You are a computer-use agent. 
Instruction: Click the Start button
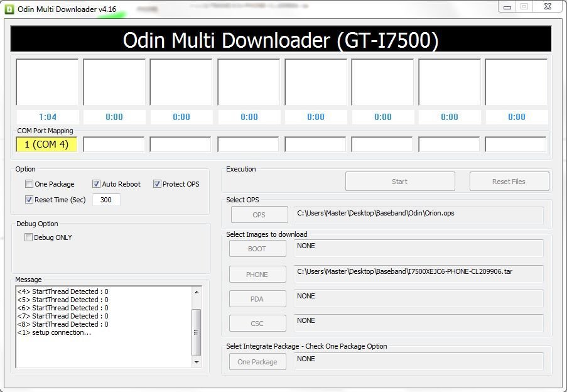[400, 182]
